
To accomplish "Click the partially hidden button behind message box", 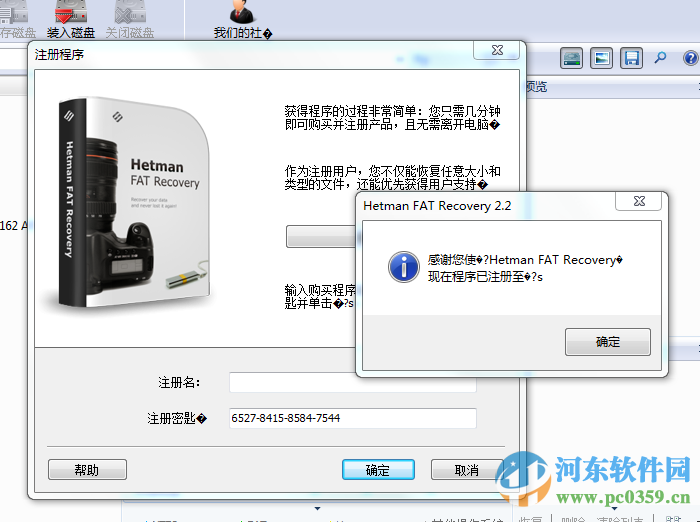I will (321, 236).
